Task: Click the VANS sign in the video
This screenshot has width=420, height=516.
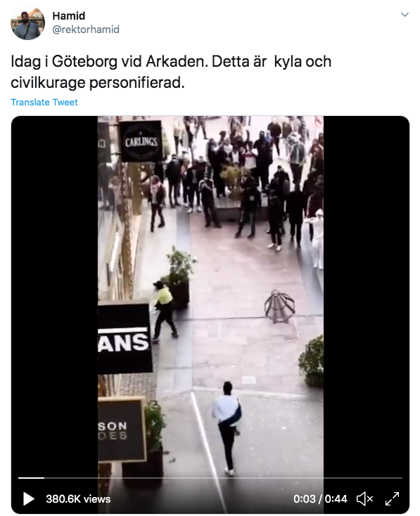Action: click(x=125, y=338)
